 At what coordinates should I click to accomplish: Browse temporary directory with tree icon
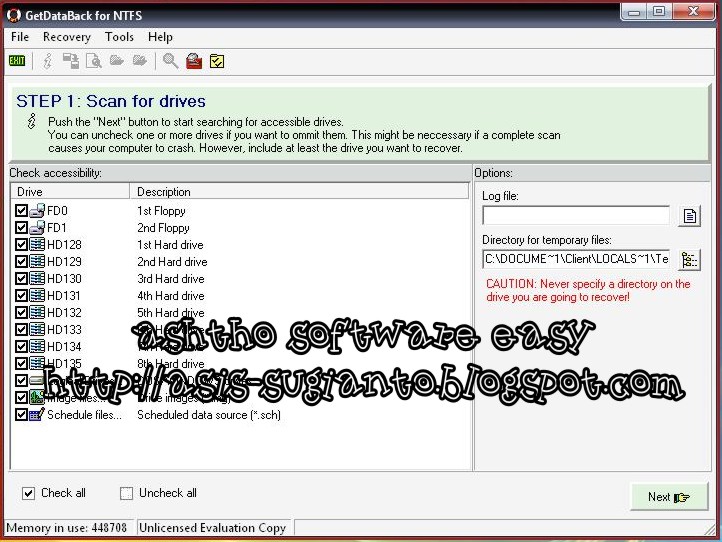pyautogui.click(x=689, y=260)
